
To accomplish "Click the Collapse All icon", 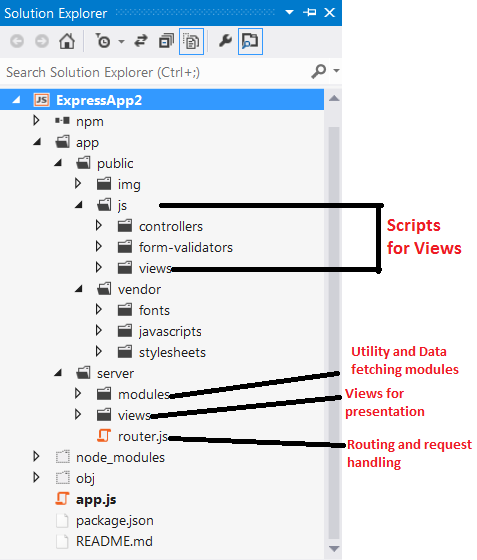I will tap(166, 41).
